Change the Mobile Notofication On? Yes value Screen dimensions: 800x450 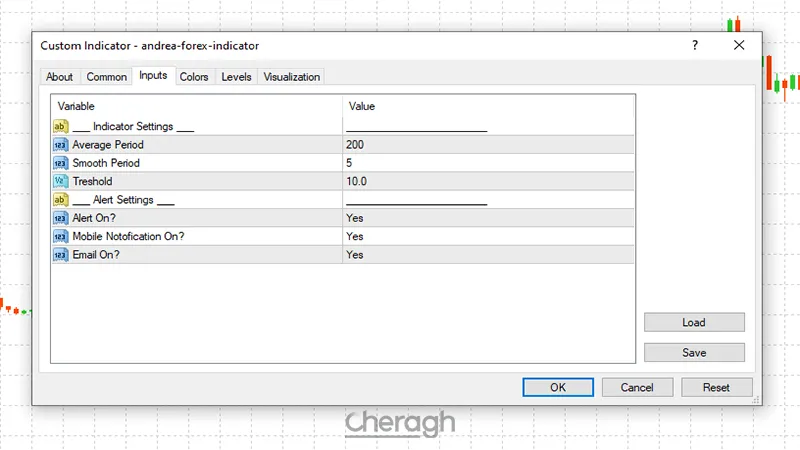pos(354,236)
